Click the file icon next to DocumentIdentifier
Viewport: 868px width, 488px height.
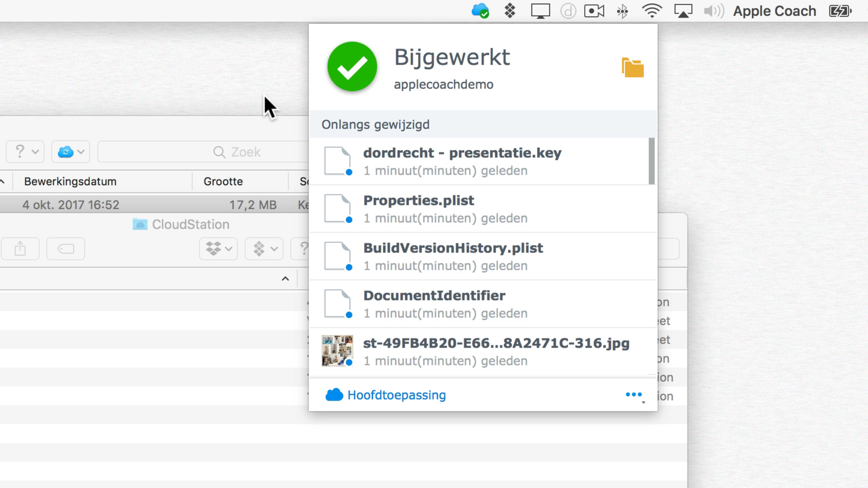[337, 304]
